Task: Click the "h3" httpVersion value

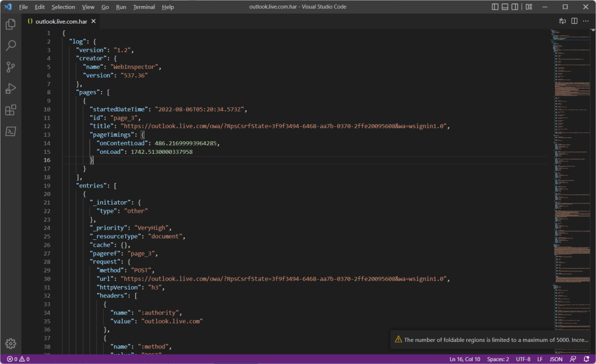Action: (x=155, y=287)
